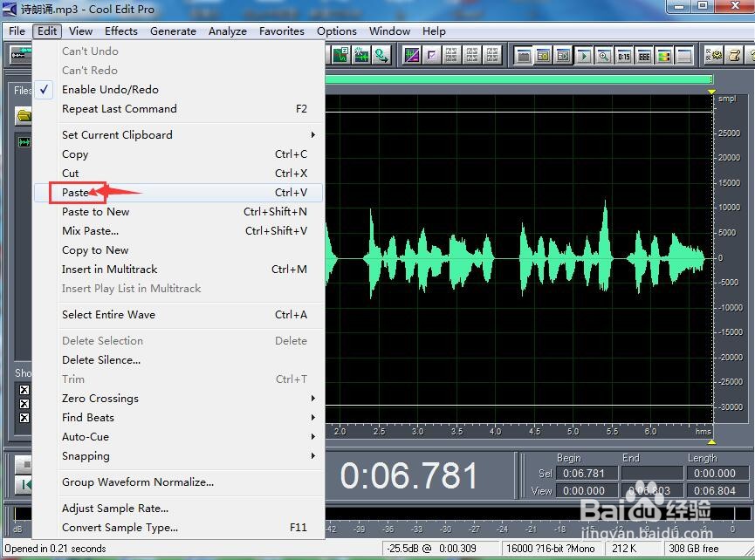
Task: Toggle the Organizer window toolbar icon
Action: tap(524, 56)
